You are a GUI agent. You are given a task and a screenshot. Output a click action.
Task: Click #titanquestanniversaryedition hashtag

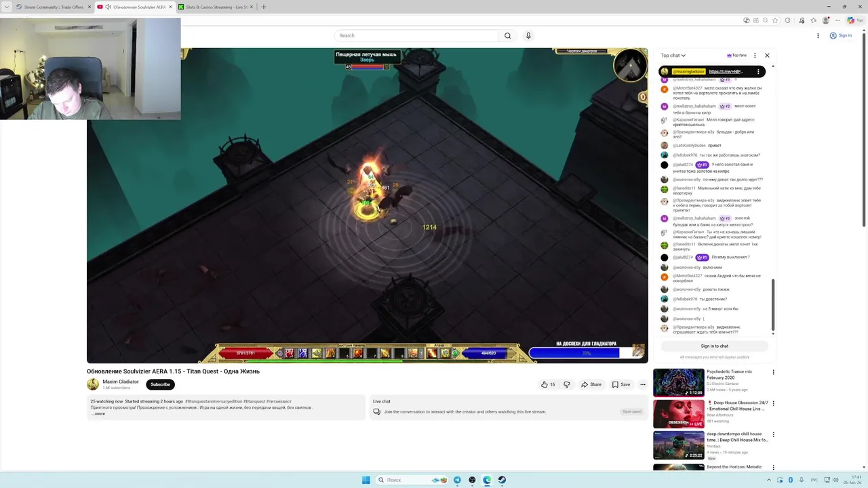point(213,401)
